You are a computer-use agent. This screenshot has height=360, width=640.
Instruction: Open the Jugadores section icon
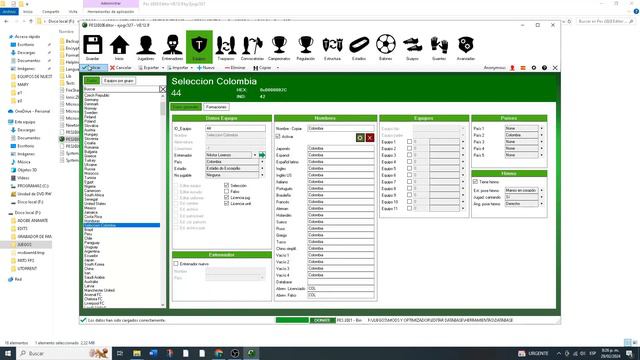click(x=146, y=45)
